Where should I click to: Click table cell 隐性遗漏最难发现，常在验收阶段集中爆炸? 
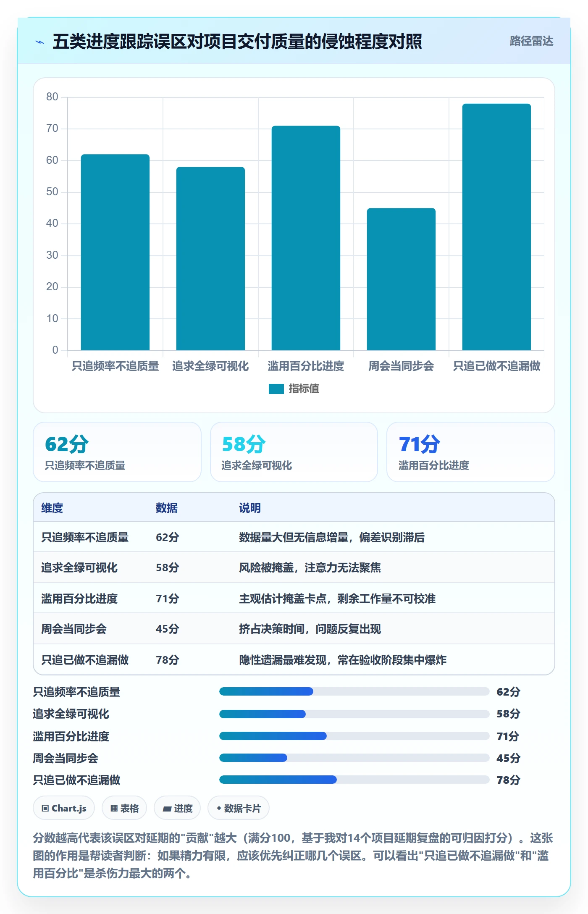pyautogui.click(x=343, y=660)
